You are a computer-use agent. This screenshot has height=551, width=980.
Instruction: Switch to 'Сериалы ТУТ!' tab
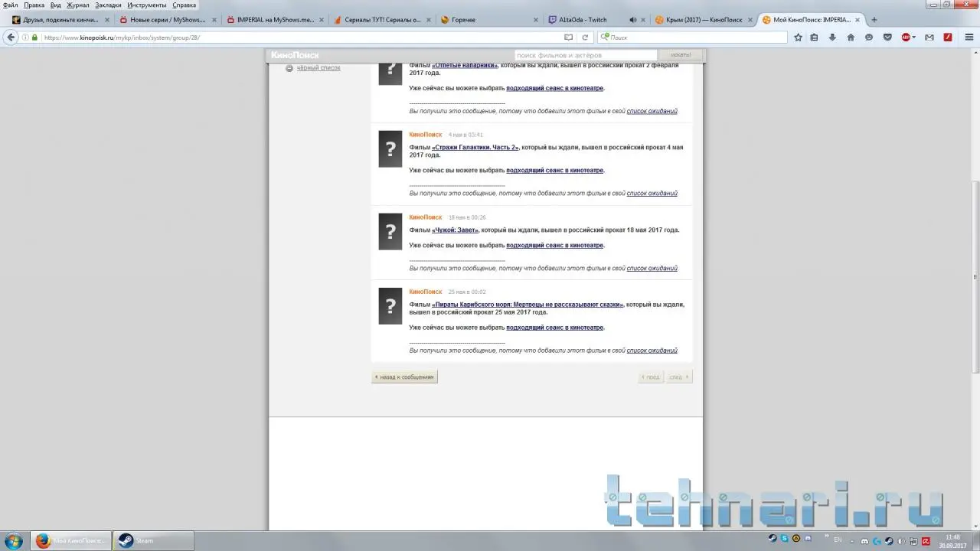382,20
